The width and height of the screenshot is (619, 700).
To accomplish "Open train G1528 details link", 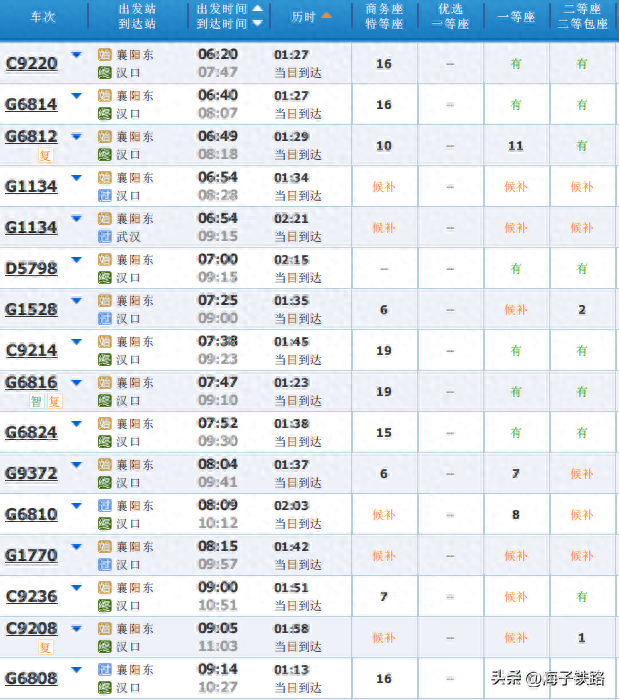I will point(31,309).
